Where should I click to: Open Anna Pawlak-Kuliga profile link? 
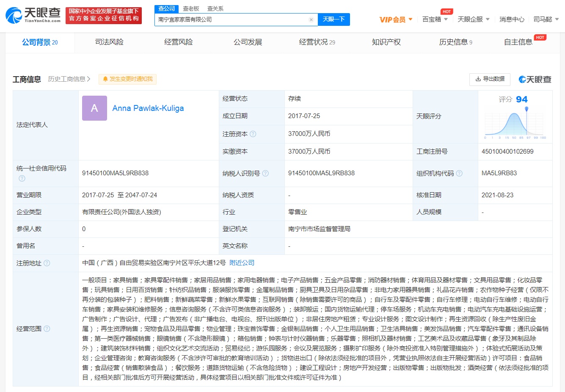point(148,108)
